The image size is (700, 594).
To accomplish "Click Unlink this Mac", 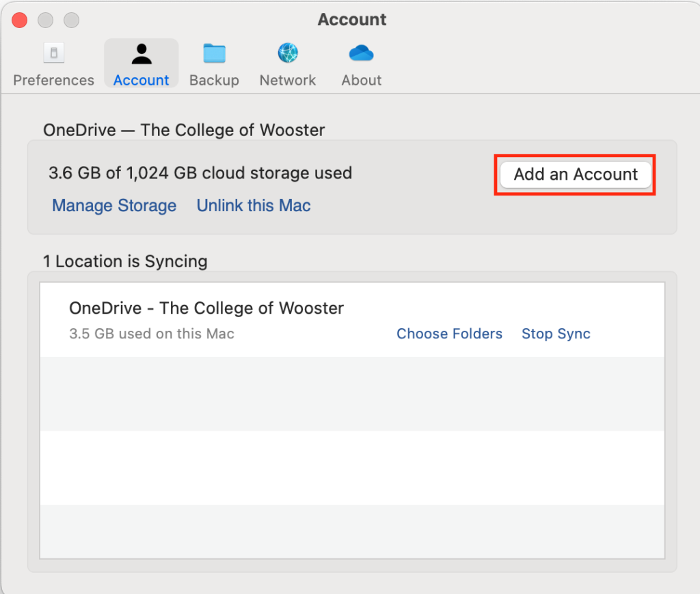I will click(x=254, y=206).
